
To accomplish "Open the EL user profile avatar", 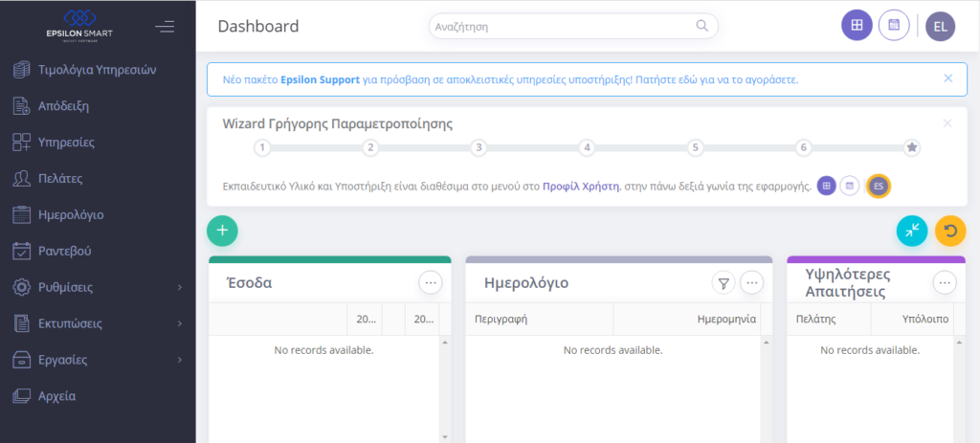I will tap(940, 26).
